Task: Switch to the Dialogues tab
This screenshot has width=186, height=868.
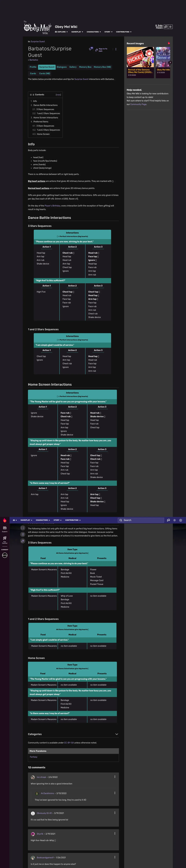Action: (61, 67)
